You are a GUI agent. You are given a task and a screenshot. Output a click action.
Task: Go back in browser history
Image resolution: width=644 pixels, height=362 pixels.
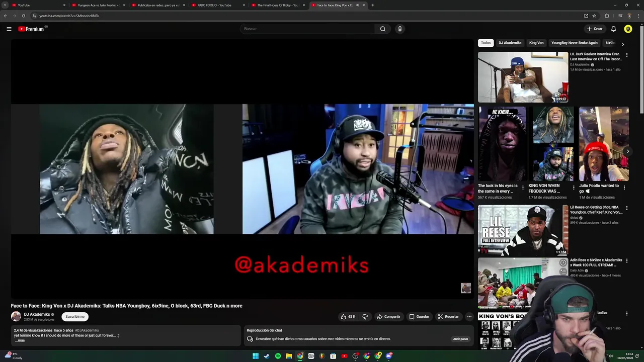point(5,16)
